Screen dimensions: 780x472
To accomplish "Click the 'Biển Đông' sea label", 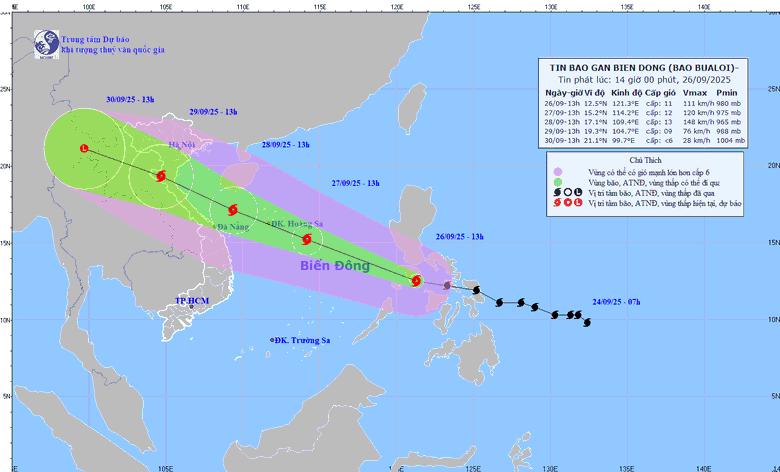I will coord(334,267).
